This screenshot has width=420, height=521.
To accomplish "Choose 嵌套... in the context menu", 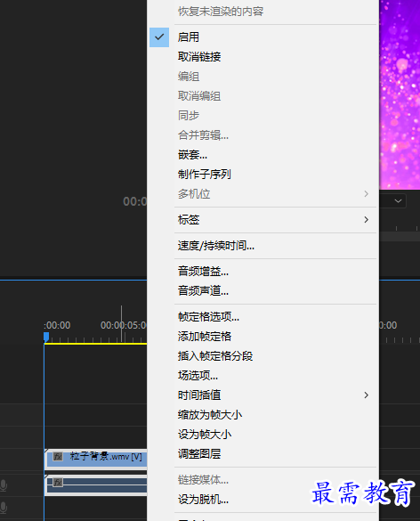I will 262,154.
